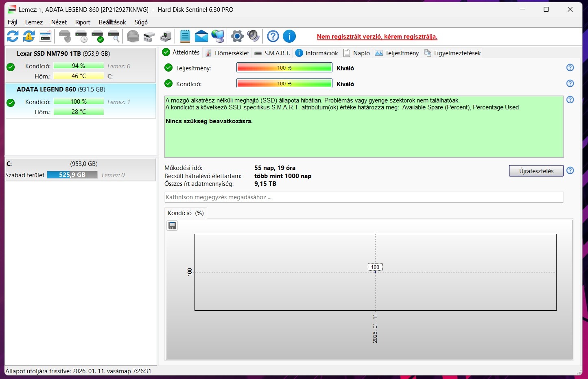Click the blue refresh arrows toolbar icon

13,36
